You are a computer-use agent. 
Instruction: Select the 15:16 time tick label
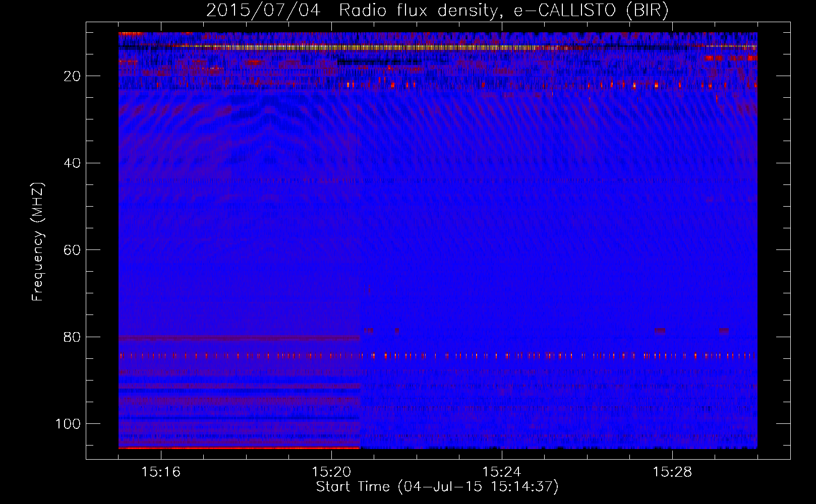tap(161, 472)
